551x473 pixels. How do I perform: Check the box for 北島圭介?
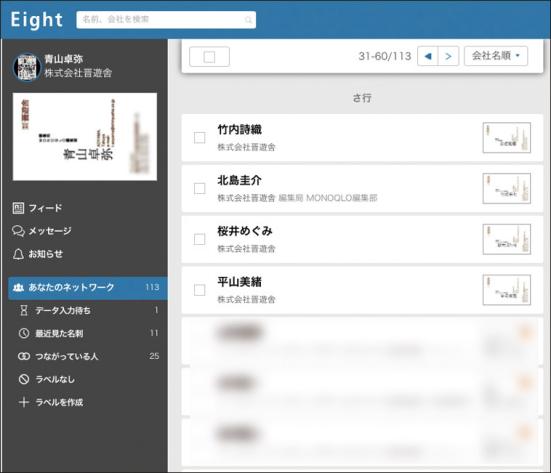point(200,189)
